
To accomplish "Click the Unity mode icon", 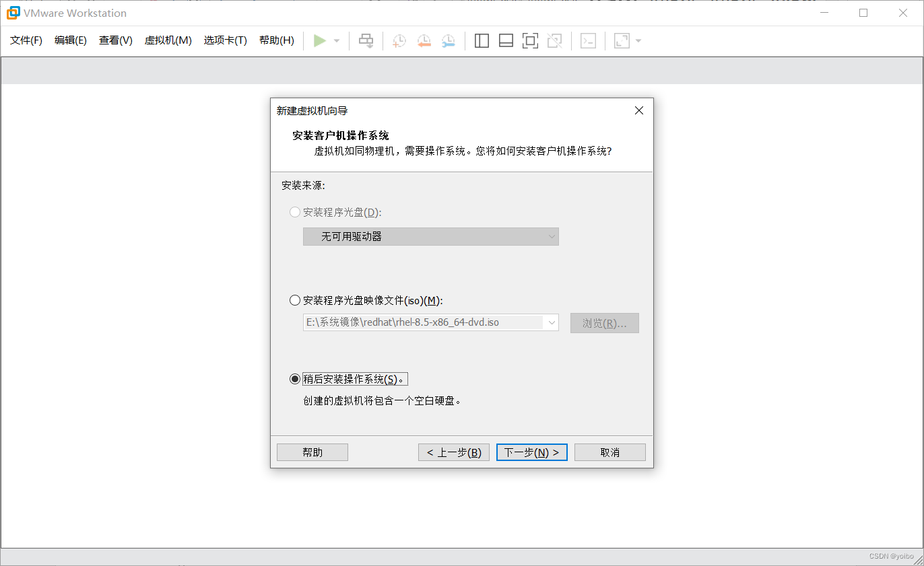I will coord(554,41).
